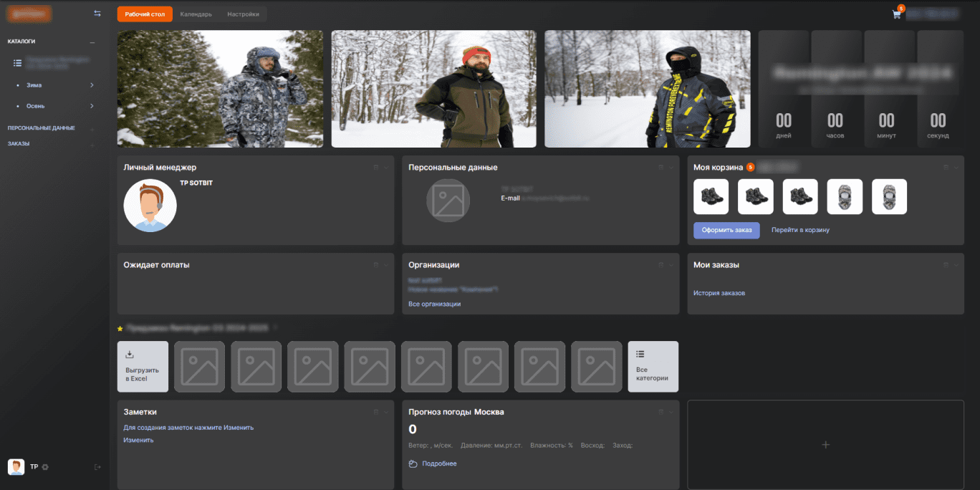This screenshot has height=490, width=980.
Task: Open the Рабочий стол tab
Action: (x=145, y=14)
